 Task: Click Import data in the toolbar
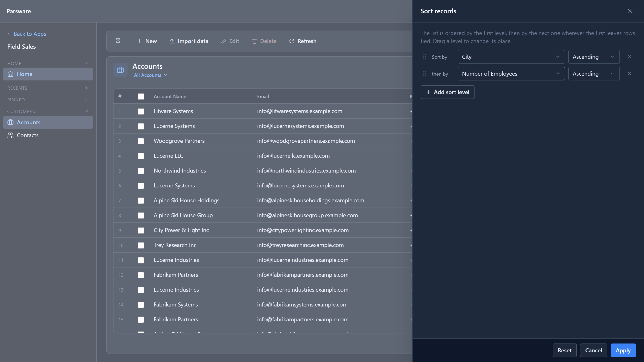click(x=189, y=41)
